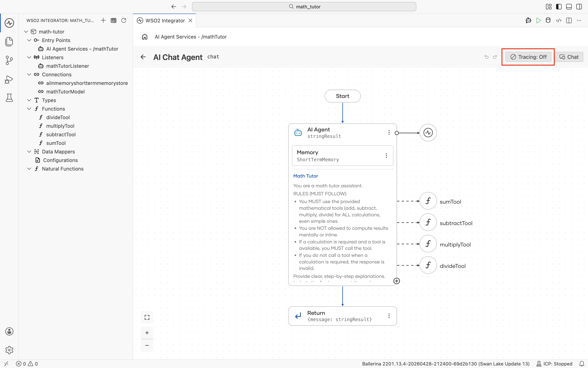Viewport: 588px width, 368px height.
Task: Open the editor More Actions ellipsis
Action: click(579, 20)
